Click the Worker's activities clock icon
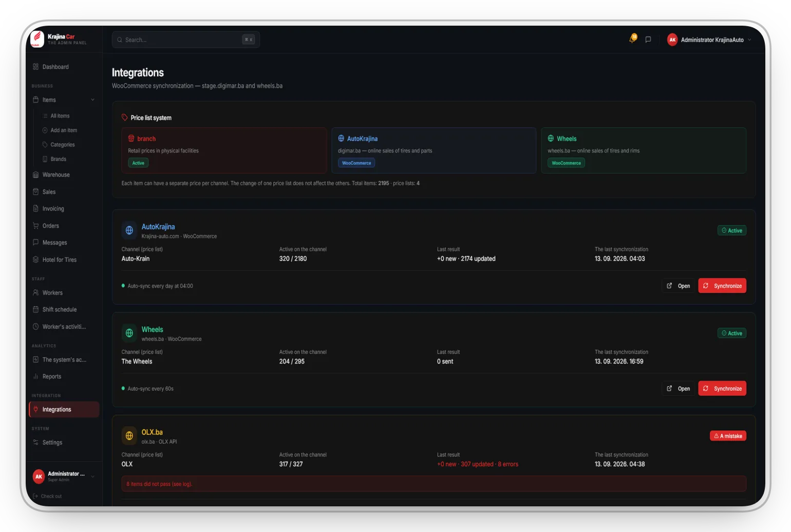791x532 pixels. click(x=35, y=327)
